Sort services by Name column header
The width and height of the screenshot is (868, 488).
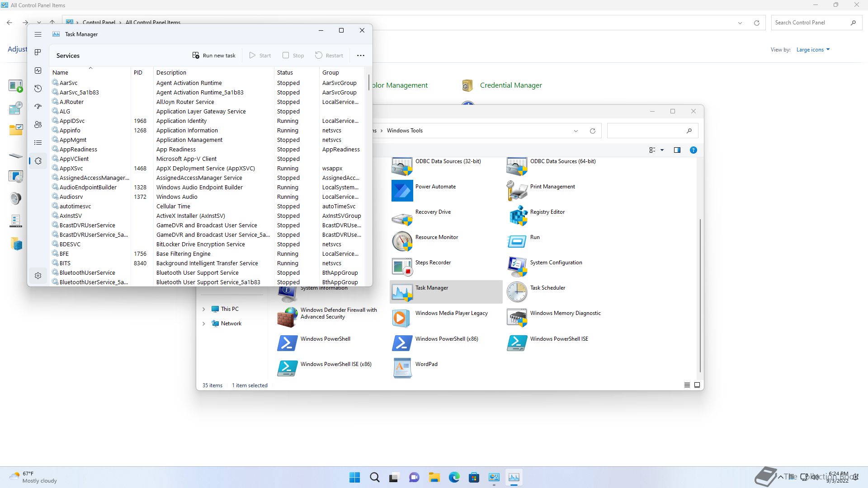click(x=90, y=72)
